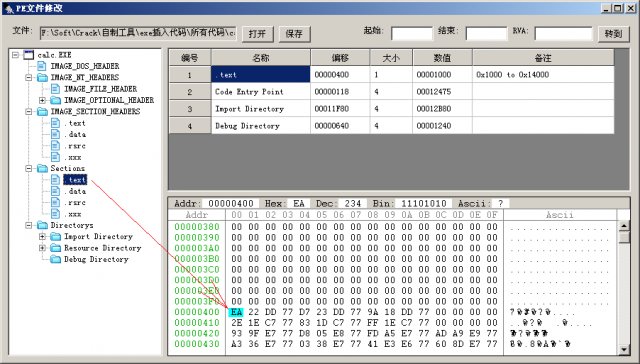
Task: Click the .xxx icon under IMAGE_SECTION_HEADERS
Action: (55, 157)
